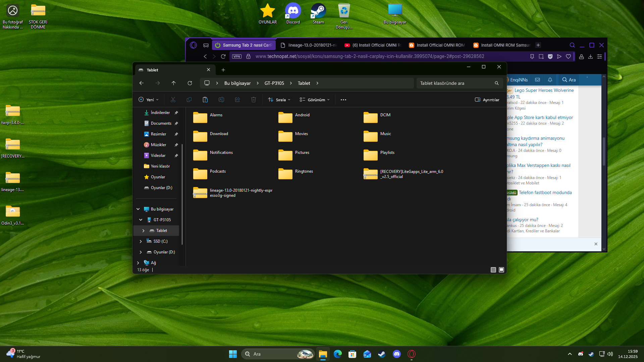Open the Görünüm view dropdown
Viewport: 644px width, 362px height.
(315, 100)
